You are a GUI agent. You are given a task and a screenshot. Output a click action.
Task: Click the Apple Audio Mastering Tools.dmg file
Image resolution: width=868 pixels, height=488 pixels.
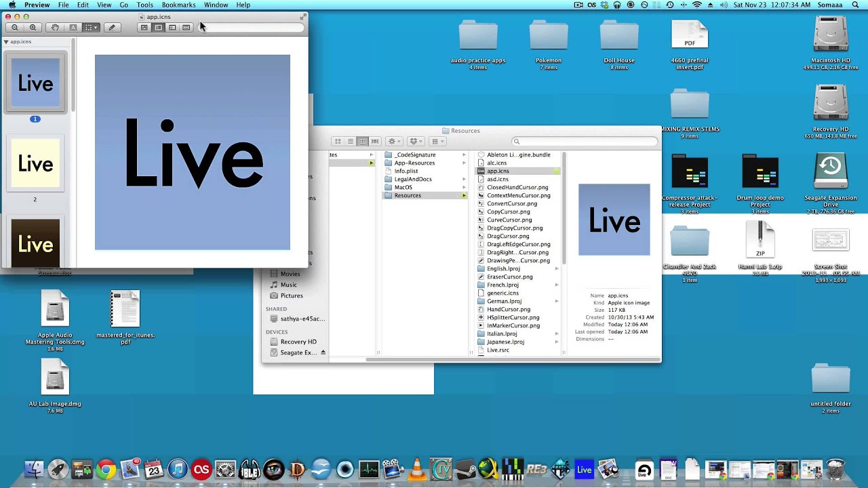point(55,310)
